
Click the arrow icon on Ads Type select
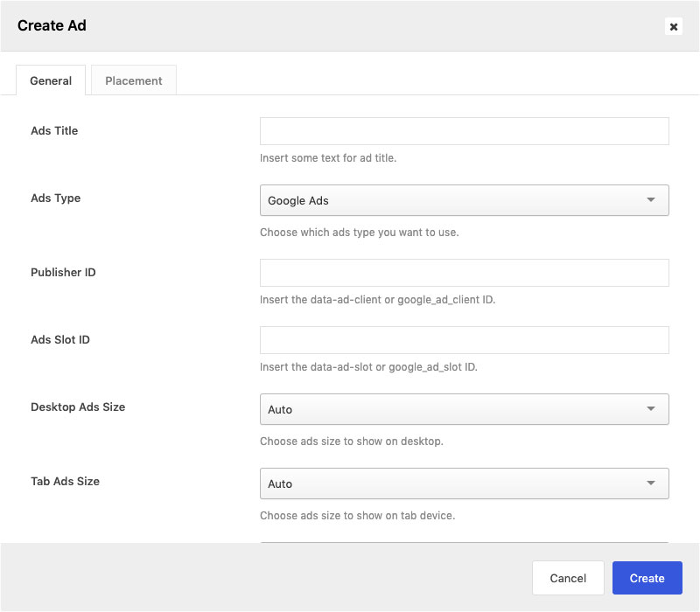coord(651,200)
